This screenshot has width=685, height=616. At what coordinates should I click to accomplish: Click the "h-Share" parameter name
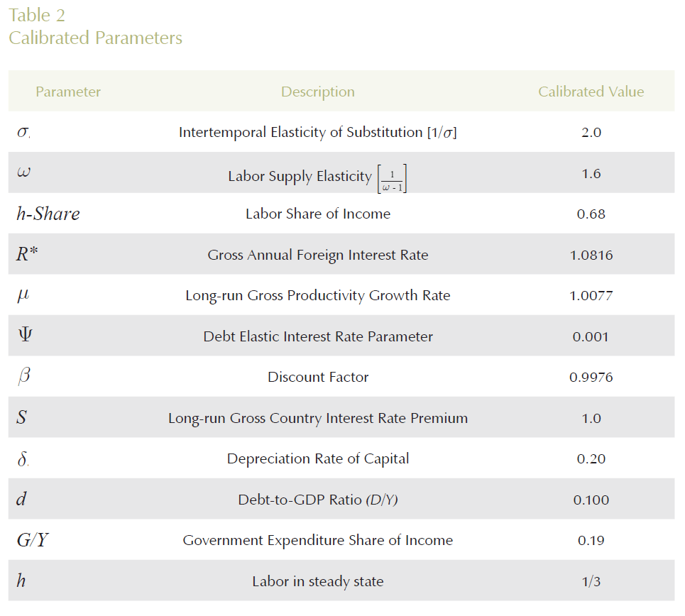coord(48,214)
